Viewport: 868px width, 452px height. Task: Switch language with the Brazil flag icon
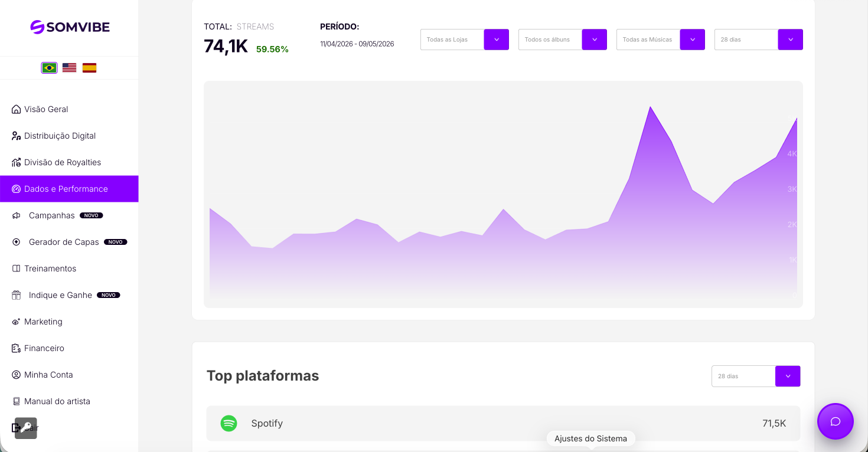point(49,68)
